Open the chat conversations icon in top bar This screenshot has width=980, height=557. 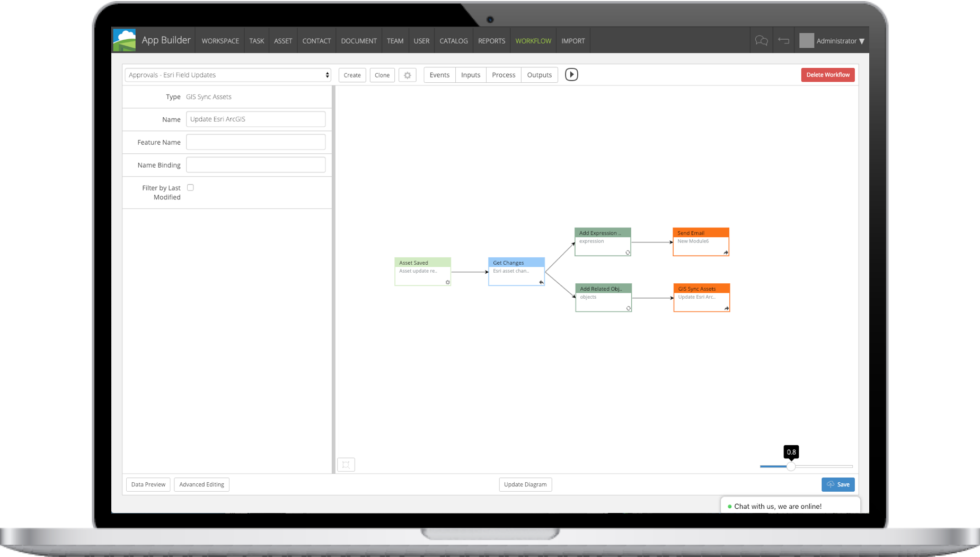(x=762, y=40)
